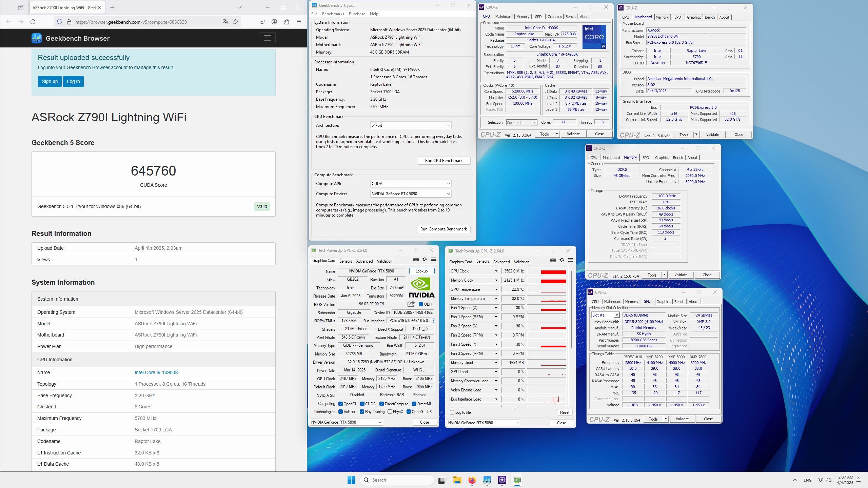Open GPU selector in GPU-Z Graphics Card window

coord(347,422)
